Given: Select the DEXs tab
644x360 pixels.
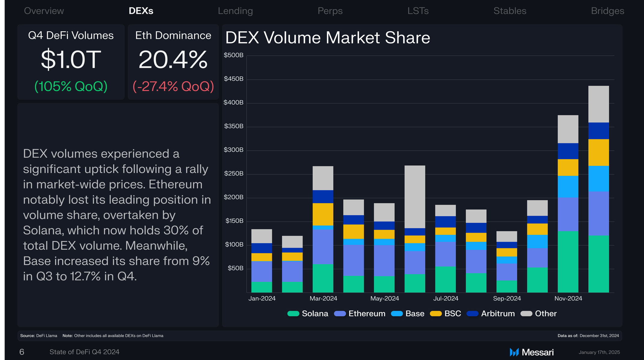Looking at the screenshot, I should click(141, 11).
